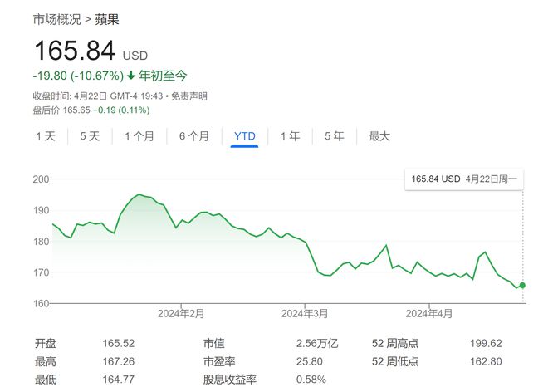Click the 最高 value 167.26

click(119, 361)
